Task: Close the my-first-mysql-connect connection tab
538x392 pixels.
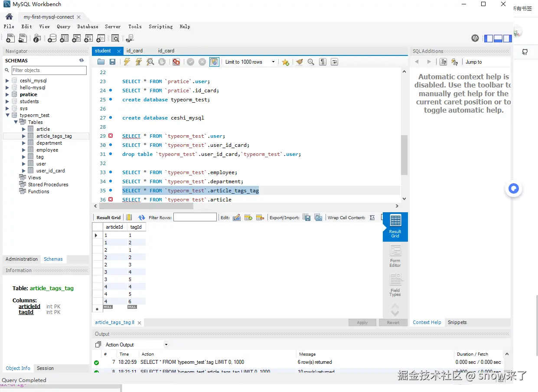Action: coord(78,17)
